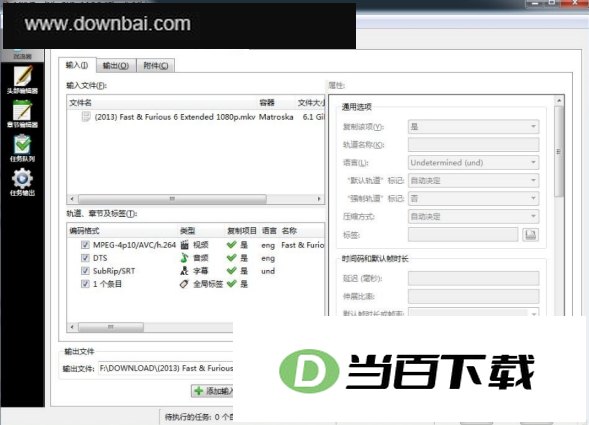This screenshot has width=589, height=425.
Task: Open the job queue (任务队列) tool
Action: tap(23, 148)
